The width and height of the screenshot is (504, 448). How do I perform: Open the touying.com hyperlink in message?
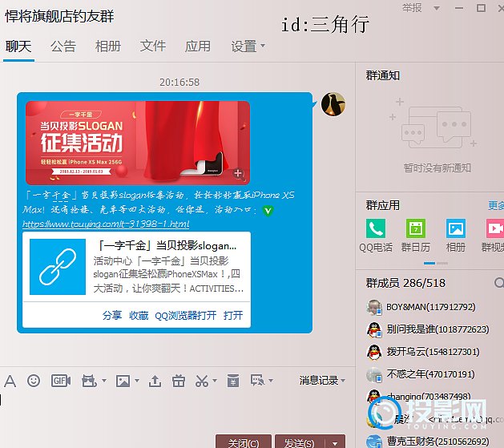[106, 224]
